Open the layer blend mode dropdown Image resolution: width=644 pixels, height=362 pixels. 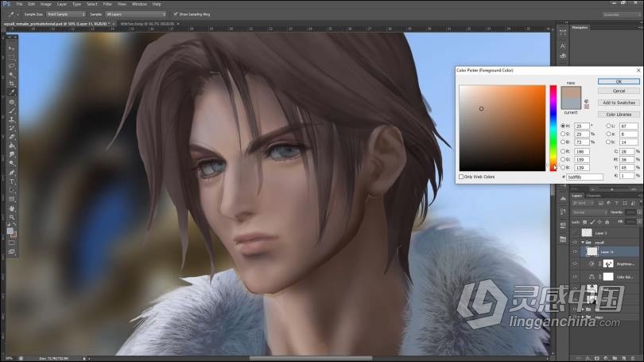(x=590, y=212)
